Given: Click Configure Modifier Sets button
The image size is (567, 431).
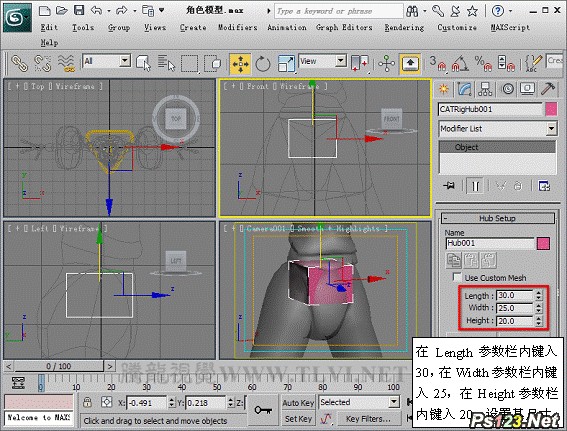Looking at the screenshot, I should 544,186.
